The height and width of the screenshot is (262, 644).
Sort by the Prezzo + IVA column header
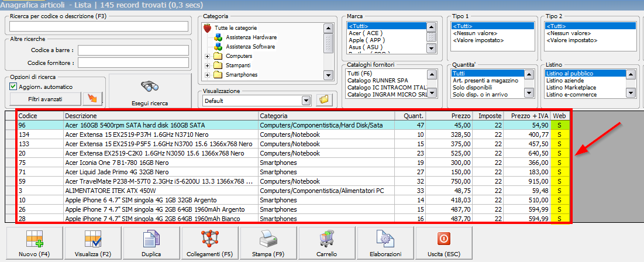coord(527,116)
